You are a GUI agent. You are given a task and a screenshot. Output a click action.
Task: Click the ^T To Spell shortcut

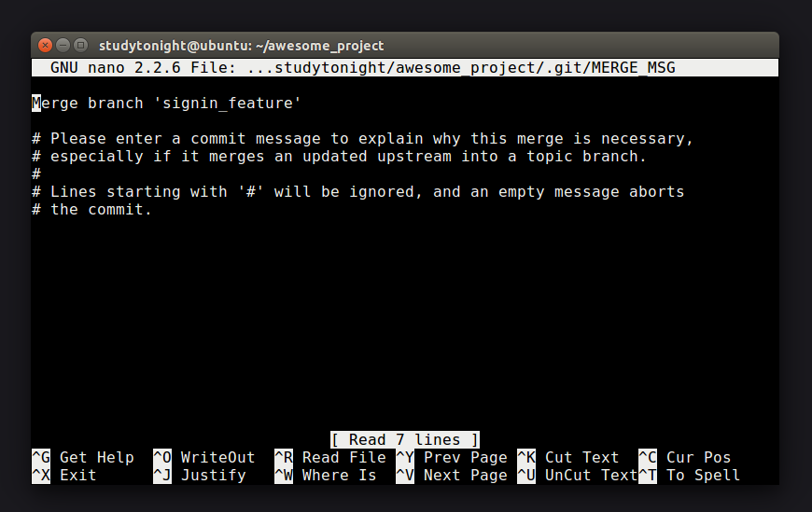690,476
